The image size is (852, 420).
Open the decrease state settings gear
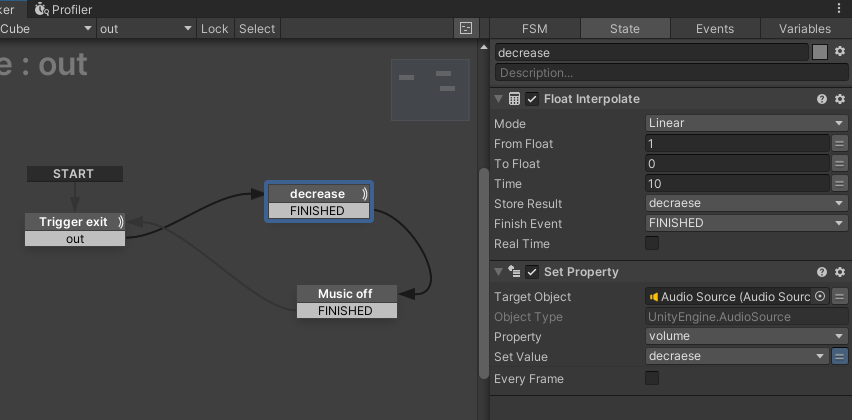point(840,52)
